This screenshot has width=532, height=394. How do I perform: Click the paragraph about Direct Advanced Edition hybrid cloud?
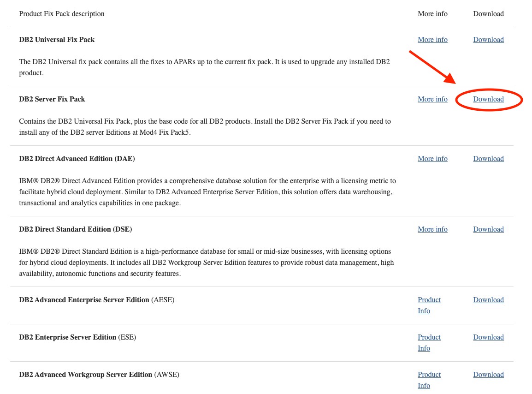(207, 192)
